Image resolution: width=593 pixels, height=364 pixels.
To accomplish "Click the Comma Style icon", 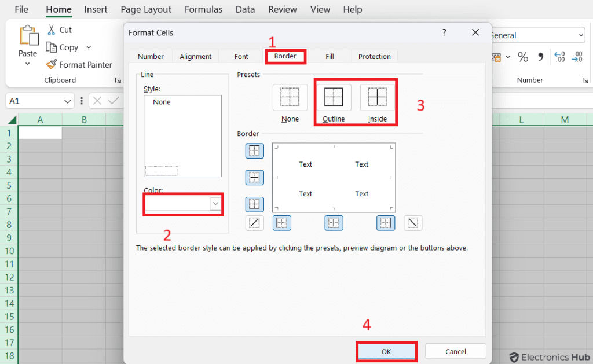I will pos(540,57).
